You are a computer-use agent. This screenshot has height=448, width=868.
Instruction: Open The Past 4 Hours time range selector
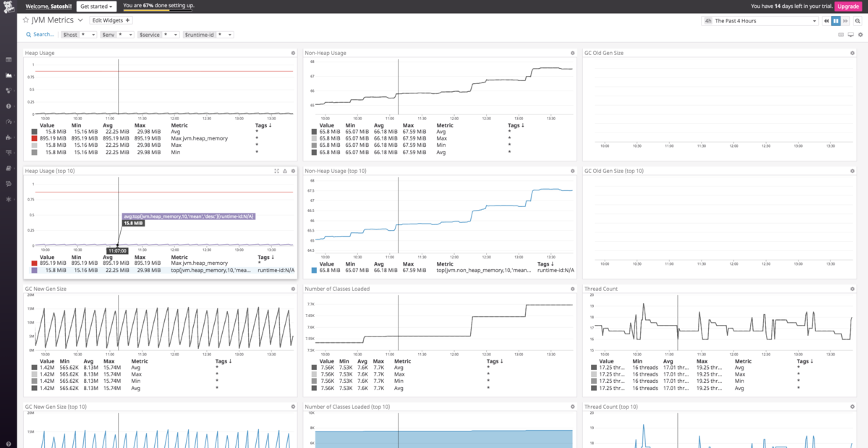pyautogui.click(x=760, y=21)
